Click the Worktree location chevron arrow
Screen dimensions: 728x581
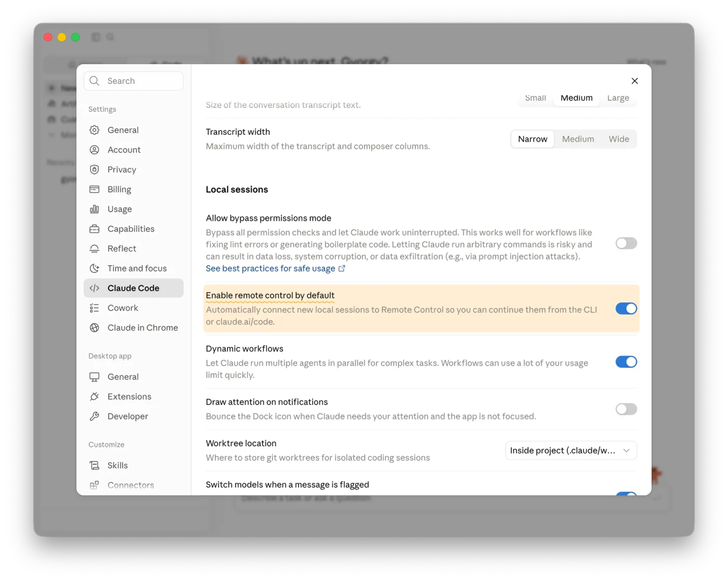click(627, 451)
